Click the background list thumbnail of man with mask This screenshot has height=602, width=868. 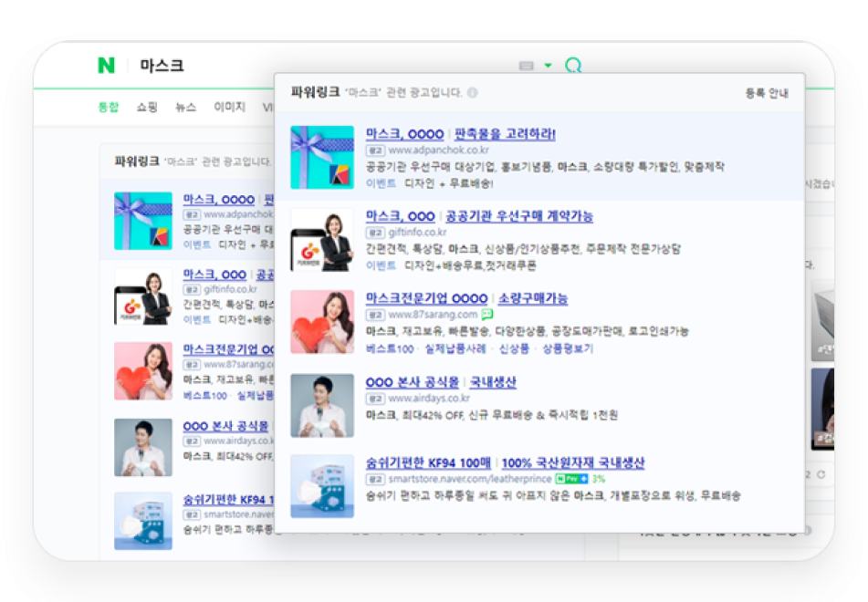(142, 447)
